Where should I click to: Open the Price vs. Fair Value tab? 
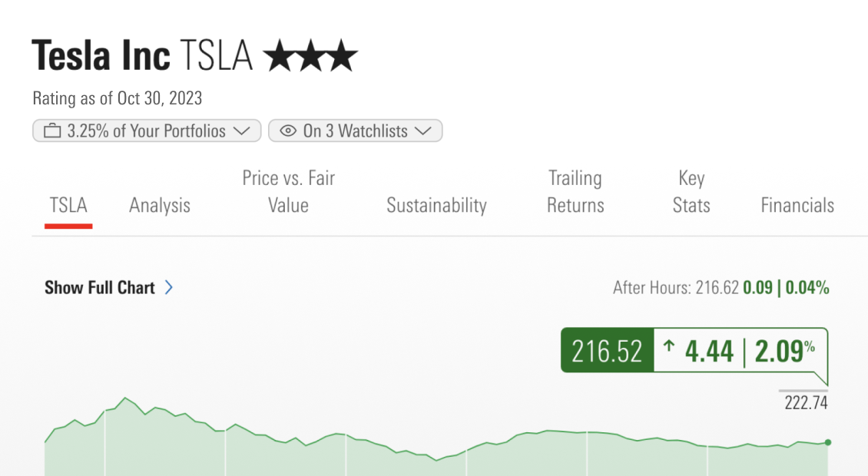289,192
